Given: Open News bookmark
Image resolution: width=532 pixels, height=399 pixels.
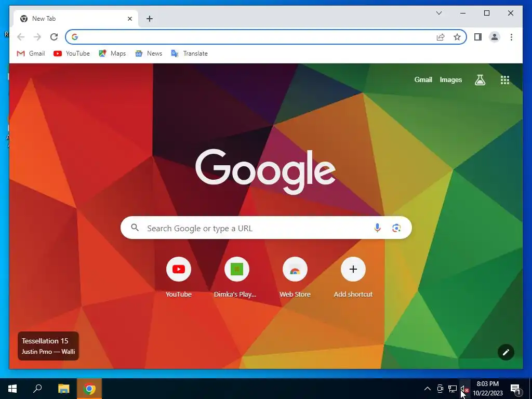Looking at the screenshot, I should tap(149, 54).
